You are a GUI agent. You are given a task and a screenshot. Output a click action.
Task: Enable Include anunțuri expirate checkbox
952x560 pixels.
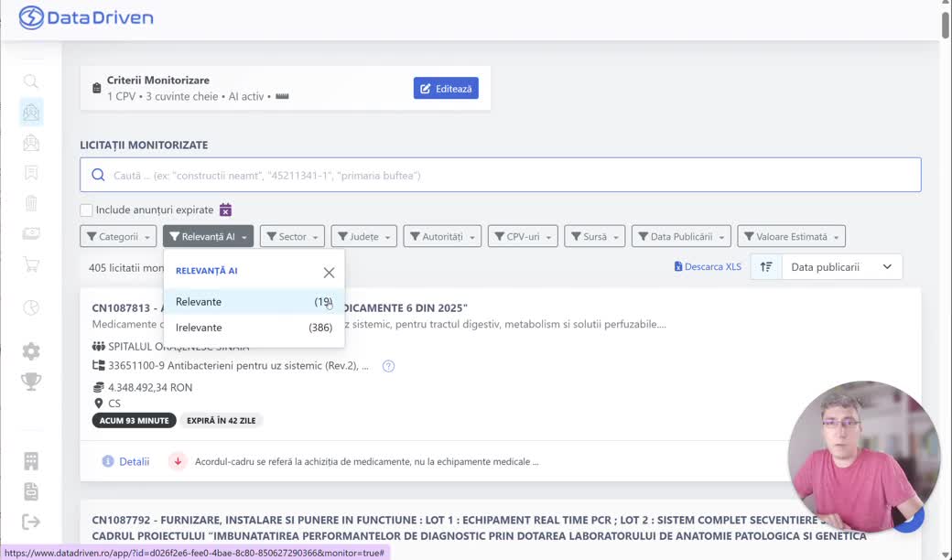pos(86,210)
